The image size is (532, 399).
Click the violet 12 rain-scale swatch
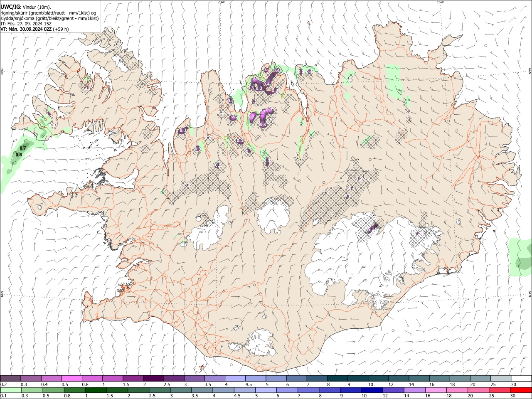click(393, 390)
